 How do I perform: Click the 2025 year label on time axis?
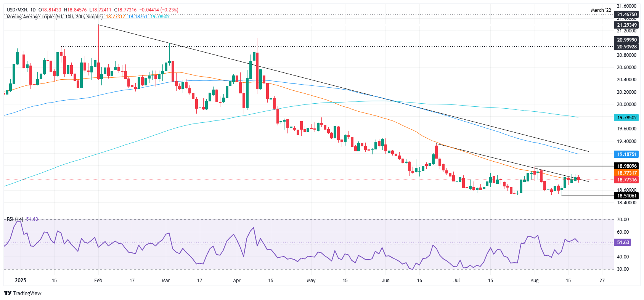[20, 281]
